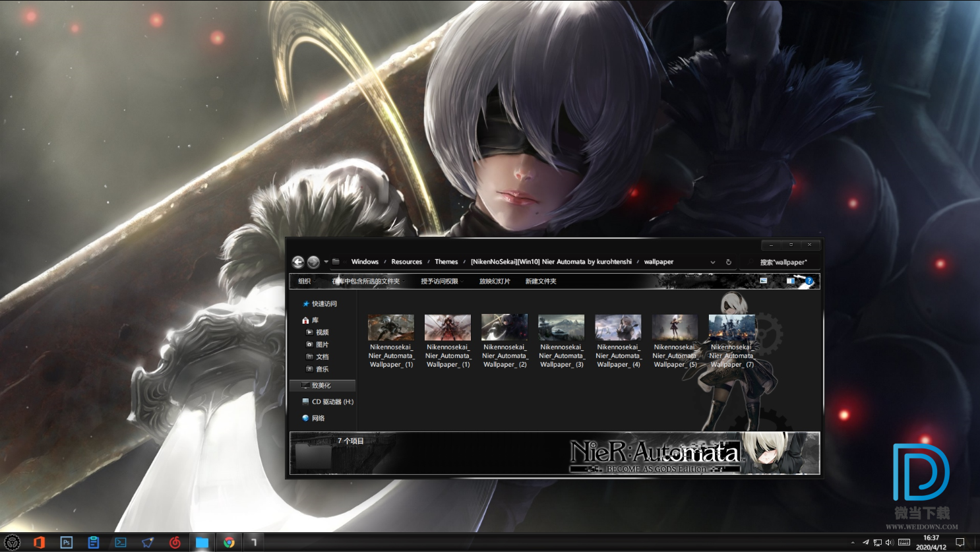This screenshot has height=552, width=980.
Task: Switch to File Explorer on taskbar
Action: [202, 542]
